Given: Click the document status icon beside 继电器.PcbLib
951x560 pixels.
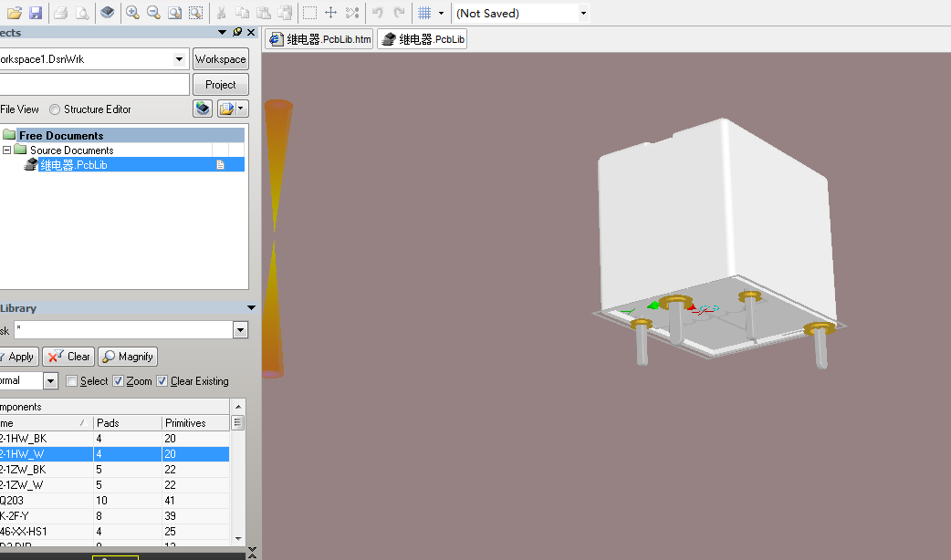Looking at the screenshot, I should point(220,165).
